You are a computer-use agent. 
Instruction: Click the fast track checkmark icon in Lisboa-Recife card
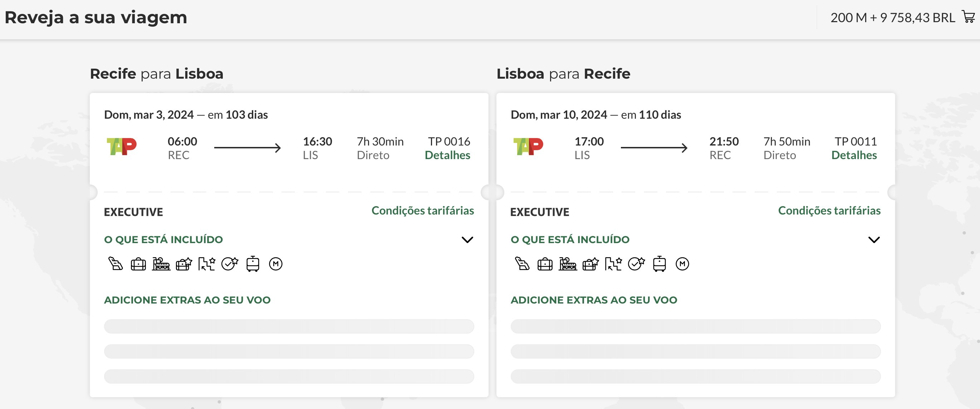pos(637,264)
